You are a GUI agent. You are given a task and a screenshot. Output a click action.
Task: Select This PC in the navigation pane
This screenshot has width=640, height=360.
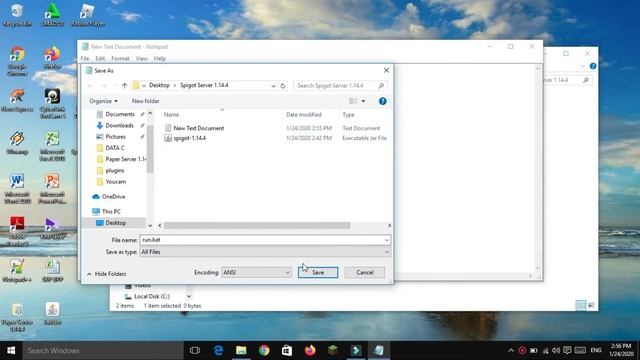(x=111, y=211)
